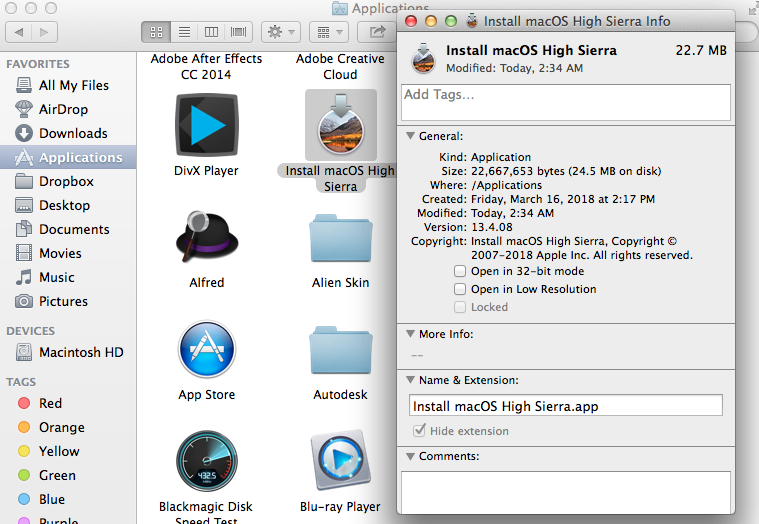Select the Red tag in sidebar
The width and height of the screenshot is (759, 524).
click(50, 403)
